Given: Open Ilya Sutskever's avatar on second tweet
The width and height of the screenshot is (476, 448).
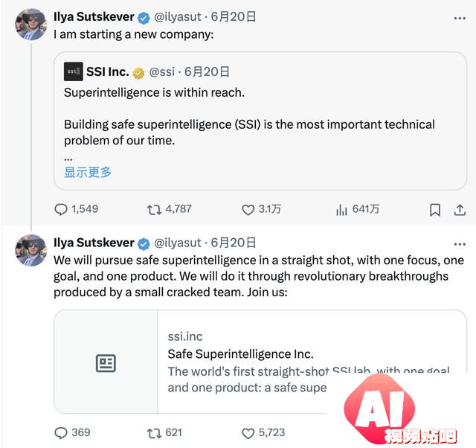Looking at the screenshot, I should [31, 250].
